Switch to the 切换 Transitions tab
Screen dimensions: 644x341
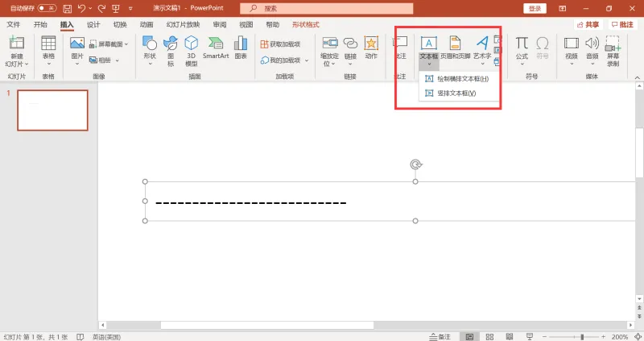120,25
